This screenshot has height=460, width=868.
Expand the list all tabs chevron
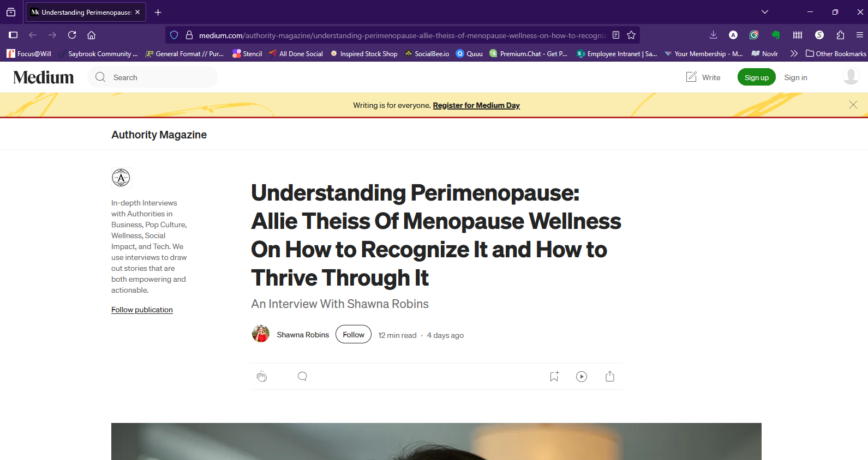click(x=765, y=12)
